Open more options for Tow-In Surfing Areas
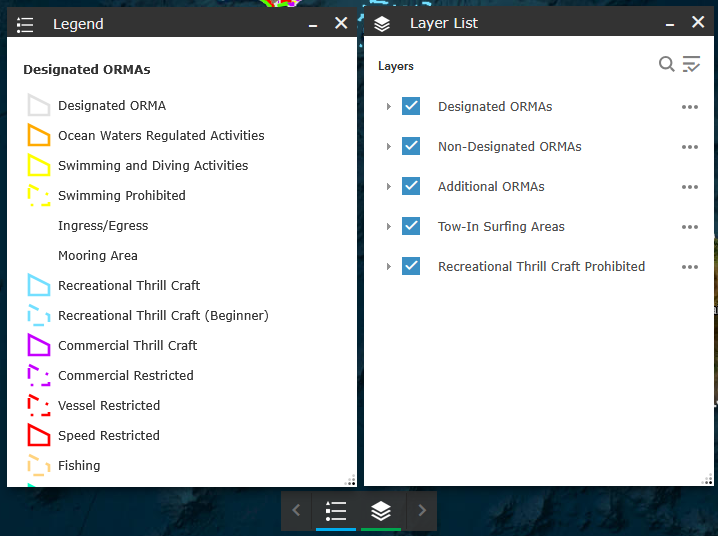This screenshot has width=718, height=536. [689, 227]
